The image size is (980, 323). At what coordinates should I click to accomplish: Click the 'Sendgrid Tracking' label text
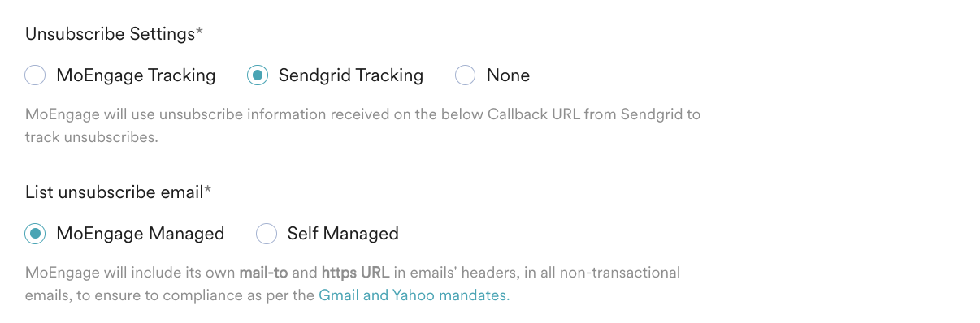point(351,75)
